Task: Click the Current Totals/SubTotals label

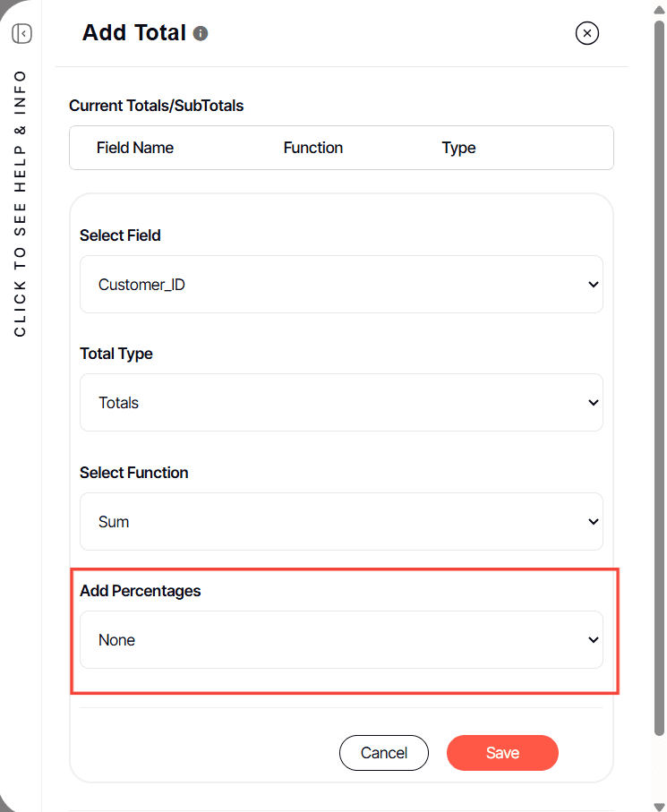Action: (x=156, y=106)
